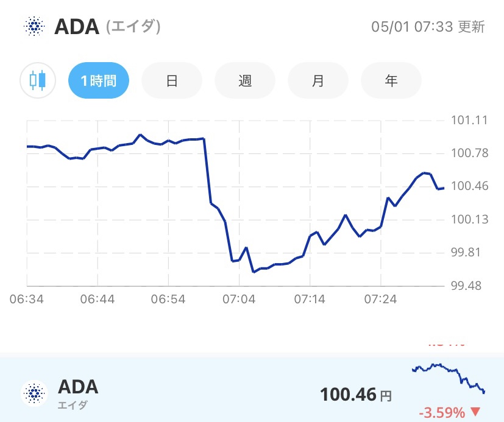Select the 年 time range tab
The height and width of the screenshot is (422, 504).
coord(391,80)
